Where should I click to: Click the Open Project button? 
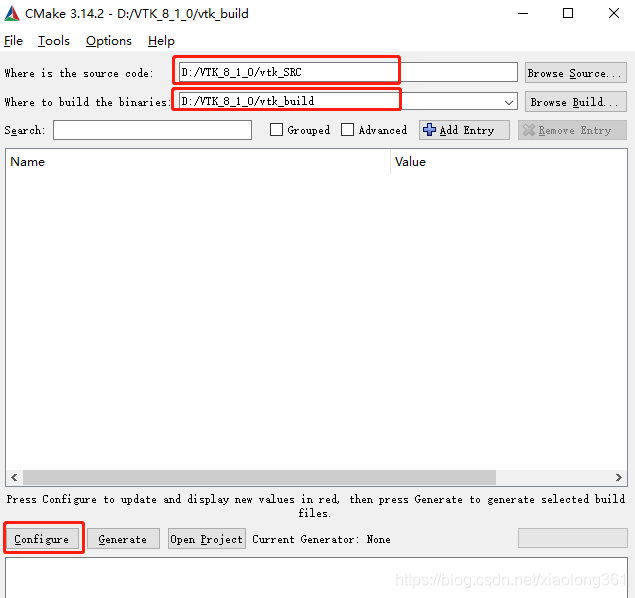[207, 539]
